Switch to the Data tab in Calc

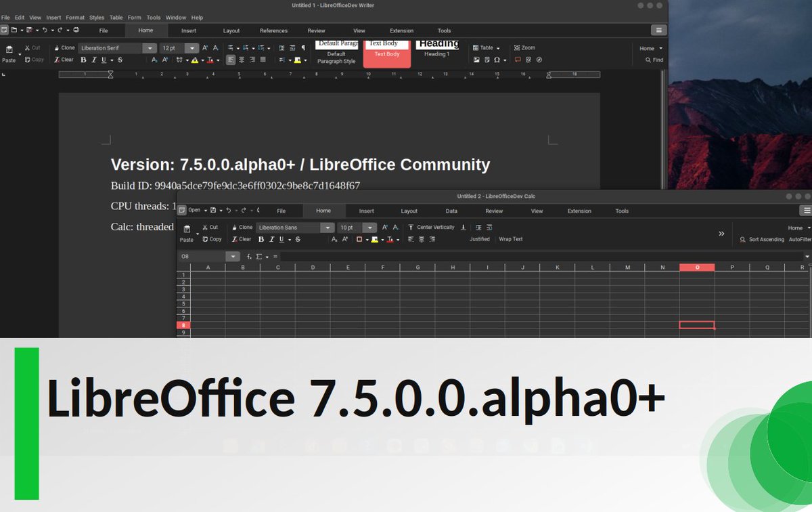point(451,211)
